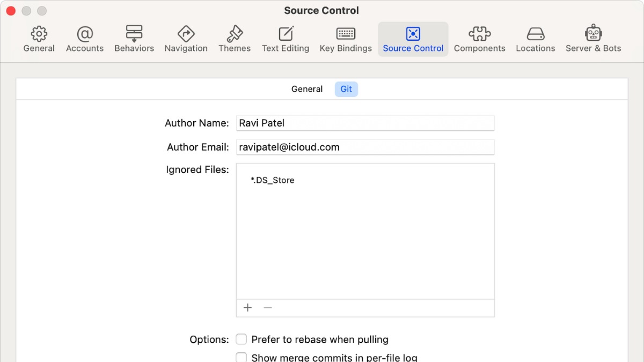
Task: Open Accounts preferences pane
Action: click(85, 39)
